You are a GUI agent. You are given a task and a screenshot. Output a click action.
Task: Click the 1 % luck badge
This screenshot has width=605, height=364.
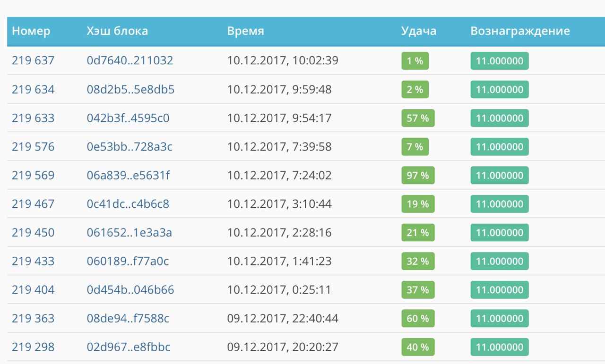pyautogui.click(x=415, y=61)
